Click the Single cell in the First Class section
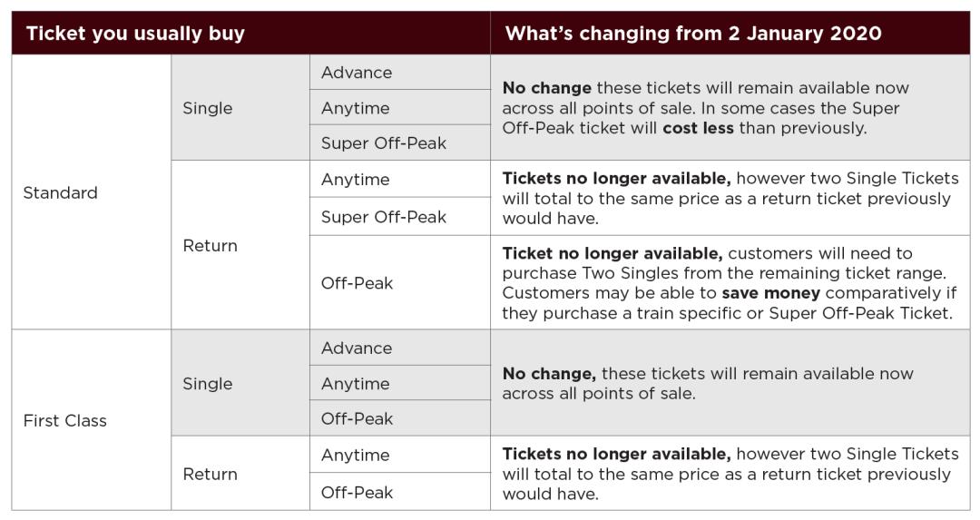Image resolution: width=980 pixels, height=520 pixels. pyautogui.click(x=207, y=384)
